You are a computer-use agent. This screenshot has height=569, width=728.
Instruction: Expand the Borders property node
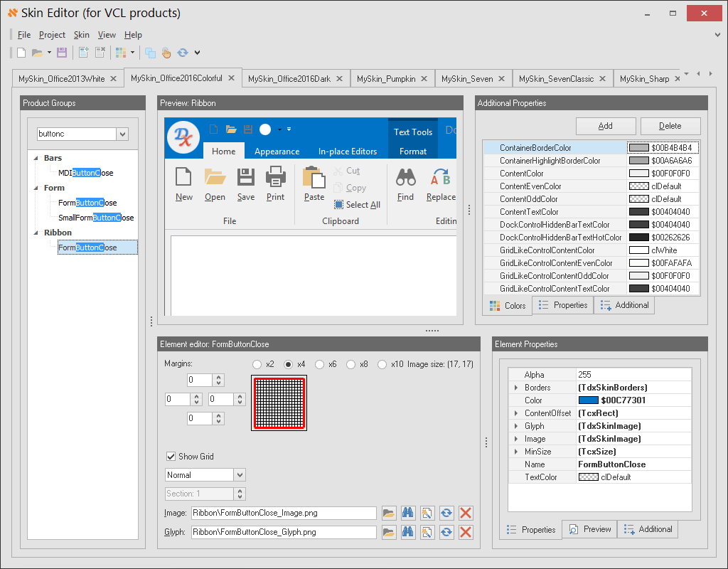point(515,388)
